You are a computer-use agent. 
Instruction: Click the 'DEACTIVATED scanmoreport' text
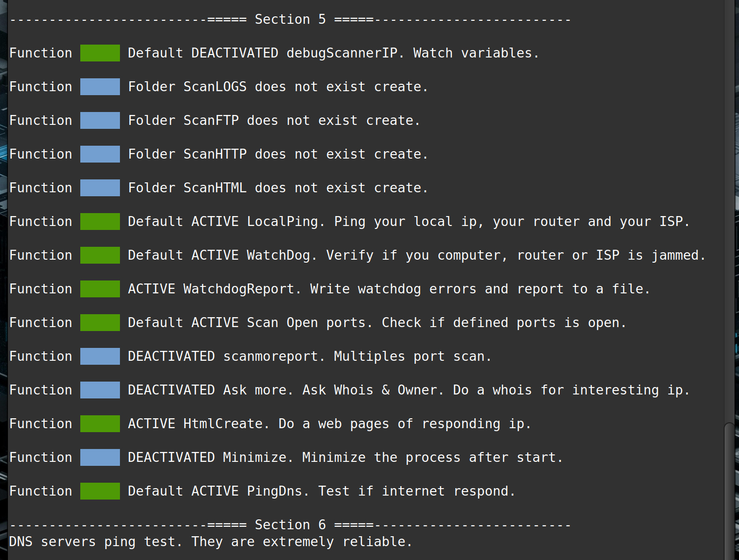(x=223, y=356)
